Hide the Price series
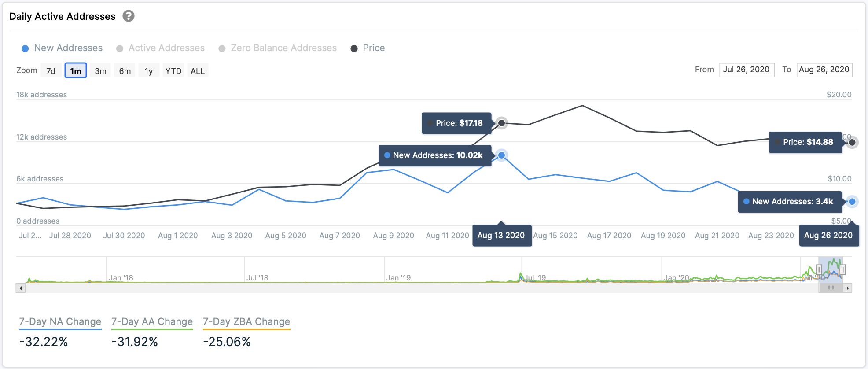 tap(368, 48)
